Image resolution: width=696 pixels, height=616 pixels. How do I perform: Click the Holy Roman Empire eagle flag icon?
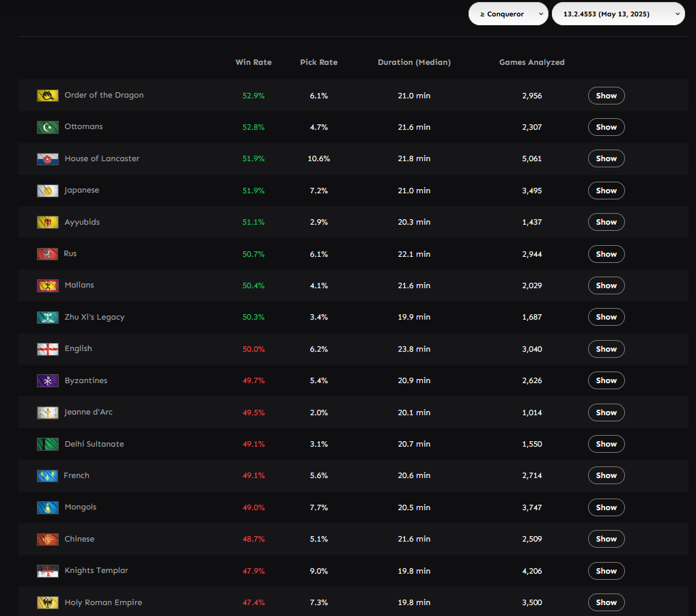pos(47,602)
